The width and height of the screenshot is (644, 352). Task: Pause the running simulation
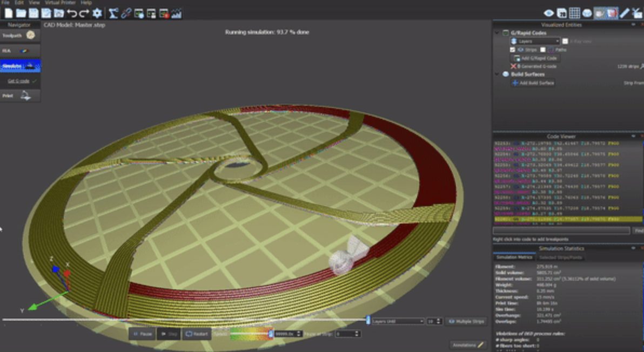pos(143,334)
